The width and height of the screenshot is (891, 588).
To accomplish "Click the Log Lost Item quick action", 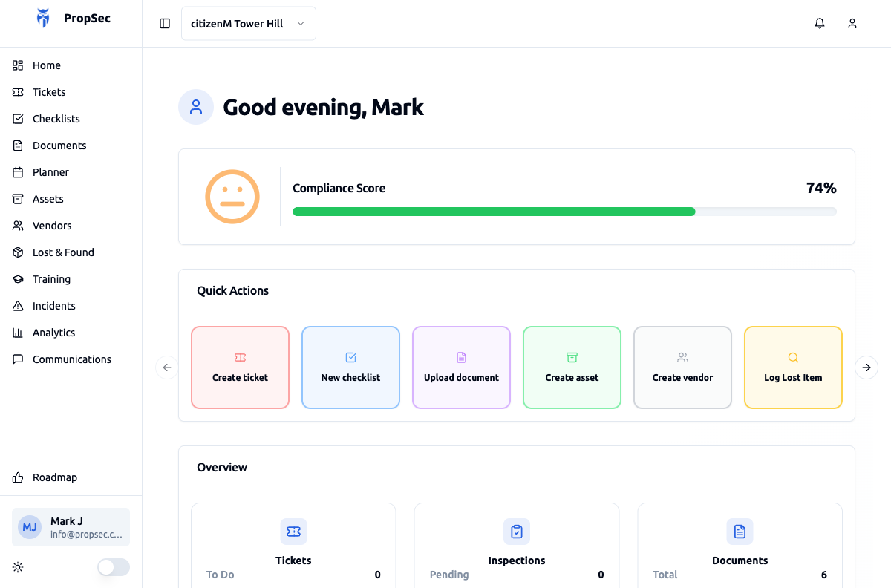I will point(793,367).
